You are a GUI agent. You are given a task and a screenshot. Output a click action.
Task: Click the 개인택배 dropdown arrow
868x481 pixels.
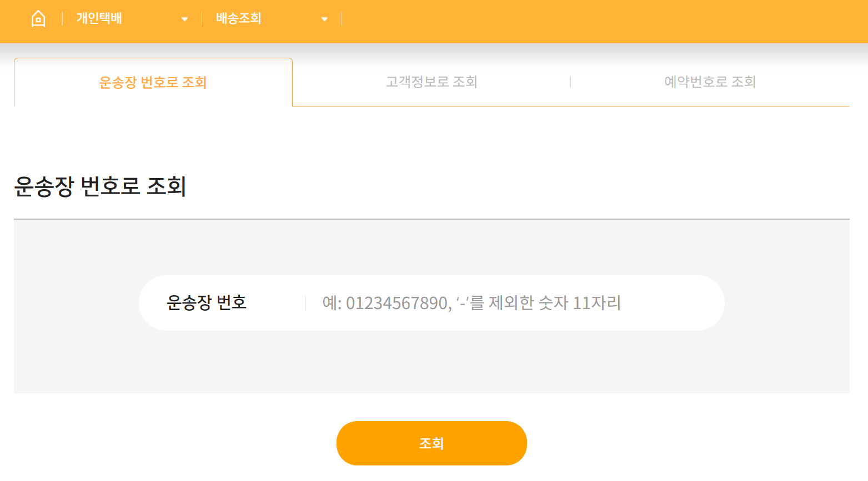point(184,18)
